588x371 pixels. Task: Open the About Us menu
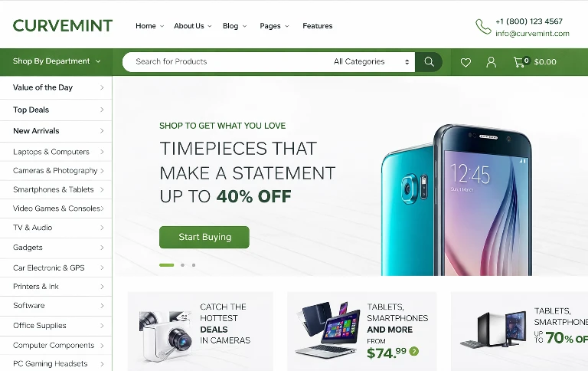[193, 26]
